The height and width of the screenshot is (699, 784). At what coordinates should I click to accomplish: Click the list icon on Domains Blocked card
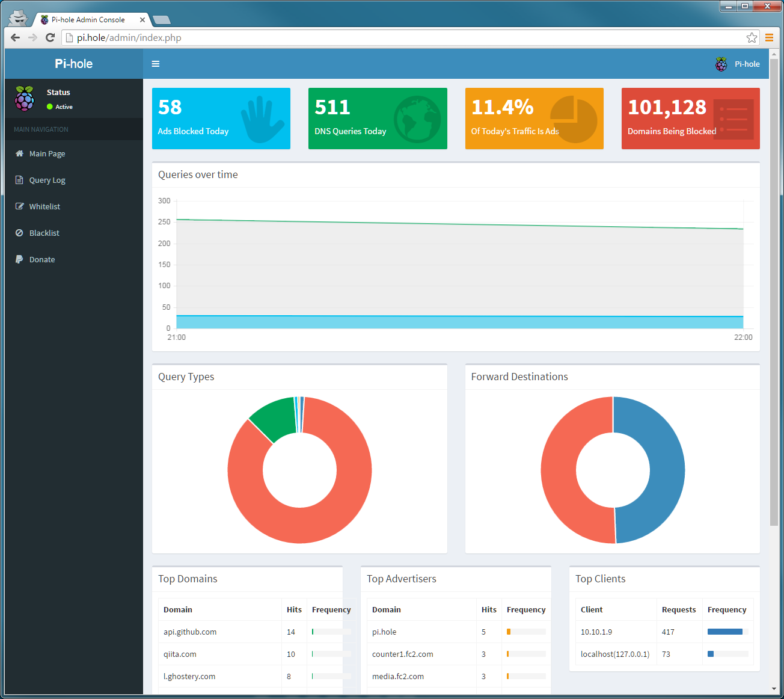click(733, 119)
